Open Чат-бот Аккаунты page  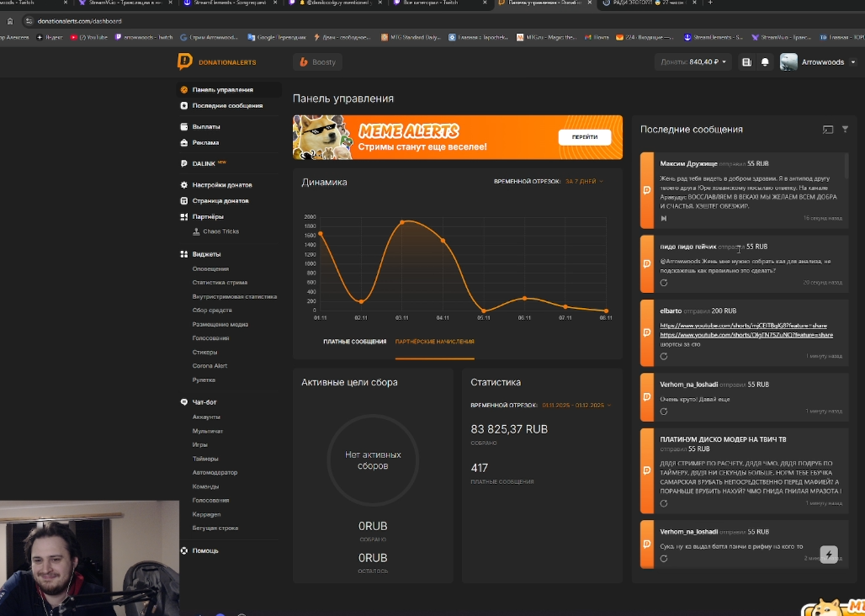pyautogui.click(x=206, y=417)
